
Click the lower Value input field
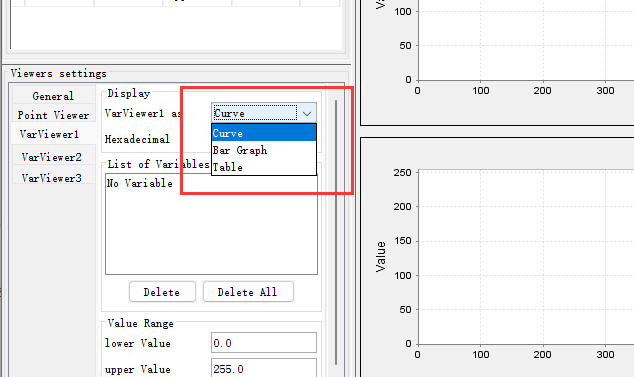[x=264, y=343]
